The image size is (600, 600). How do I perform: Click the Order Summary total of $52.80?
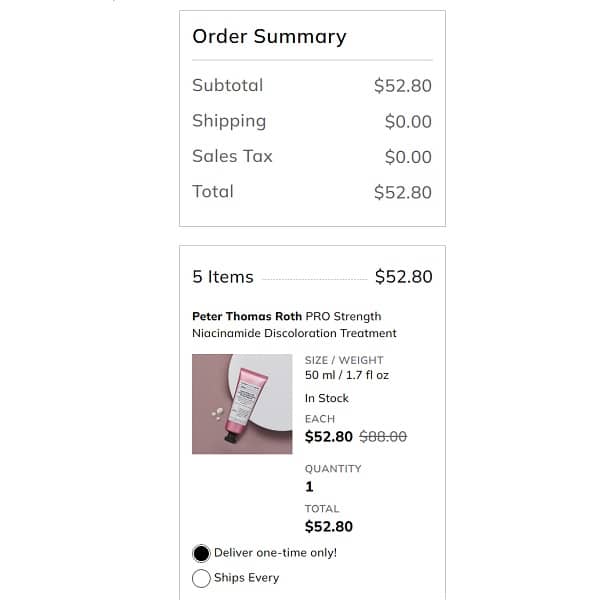pyautogui.click(x=402, y=192)
